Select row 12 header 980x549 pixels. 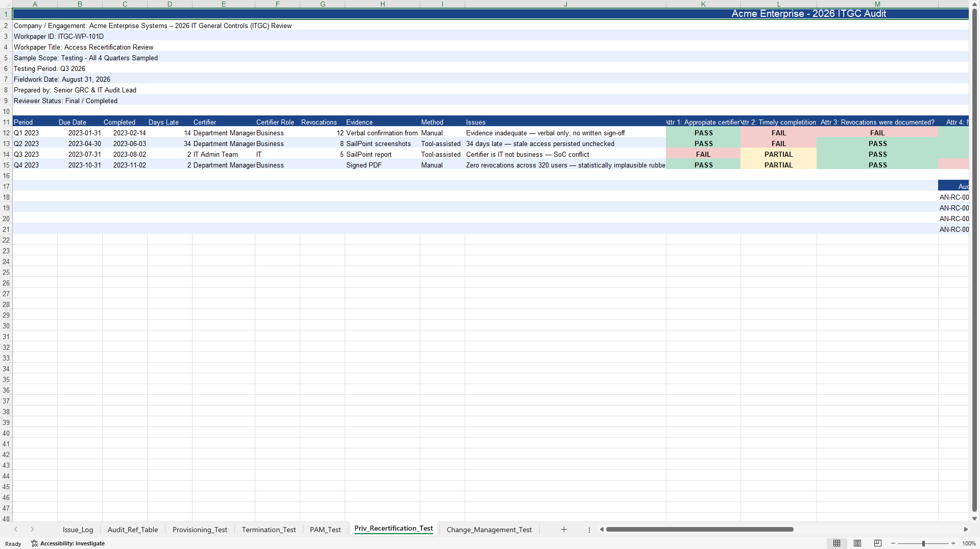[x=6, y=133]
